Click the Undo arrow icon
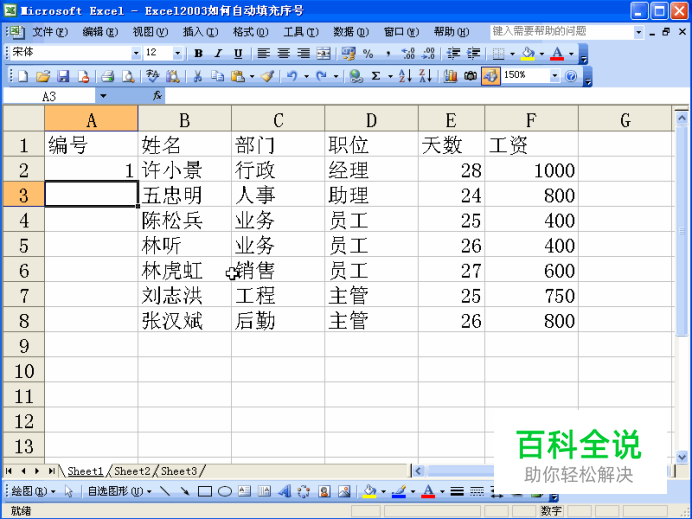This screenshot has height=519, width=692. (x=292, y=76)
